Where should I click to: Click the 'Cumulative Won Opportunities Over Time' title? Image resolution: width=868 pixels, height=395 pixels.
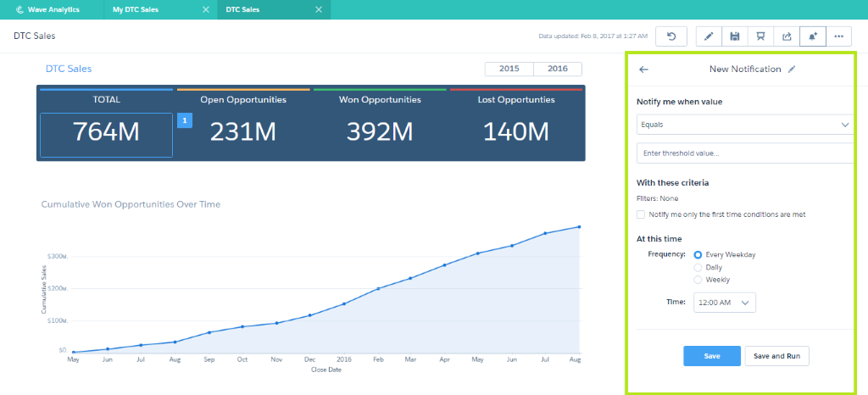pyautogui.click(x=131, y=204)
